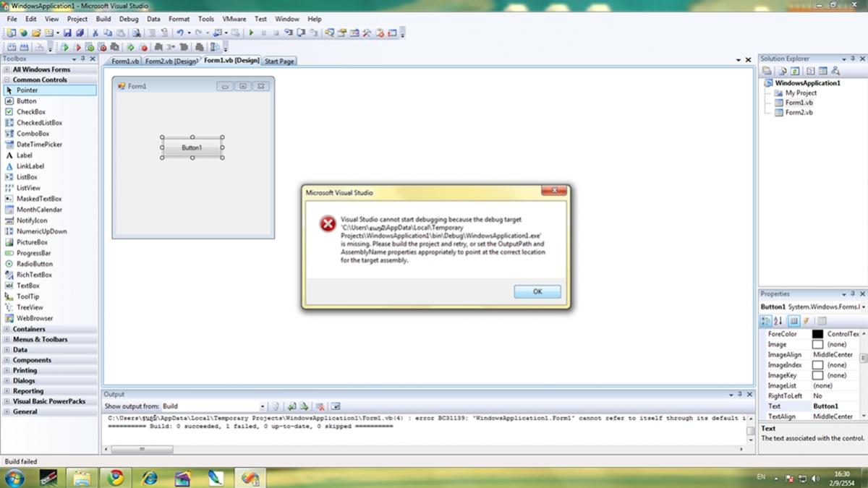Select the Button control in Toolbox

[x=48, y=101]
